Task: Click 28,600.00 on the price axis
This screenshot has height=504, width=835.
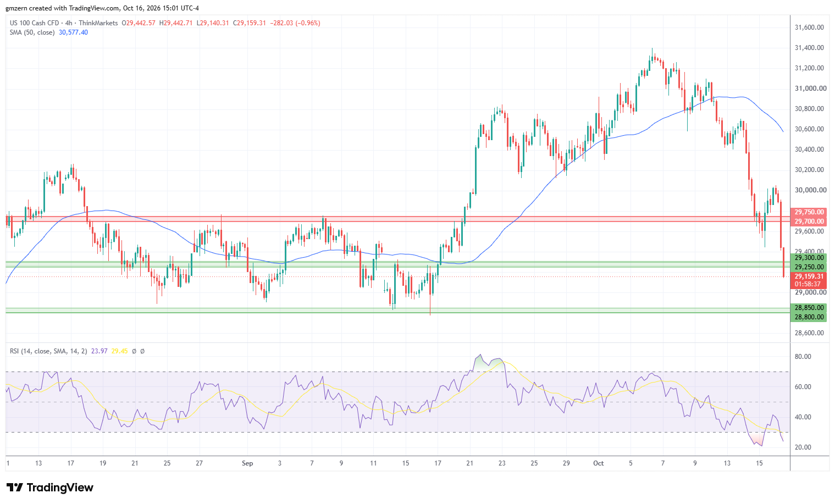Action: pyautogui.click(x=809, y=333)
